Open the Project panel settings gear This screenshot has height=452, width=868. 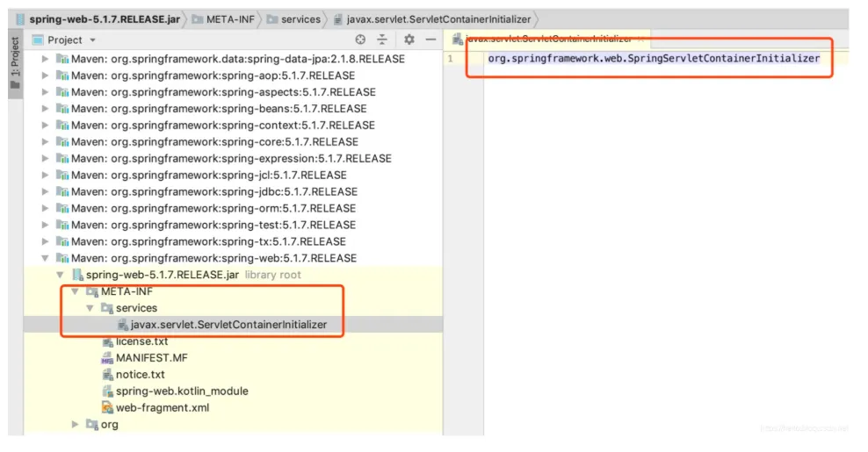click(409, 39)
